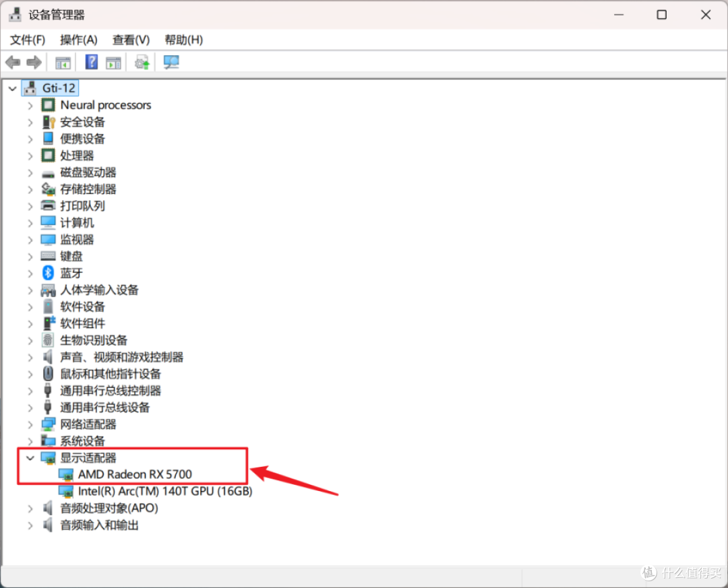The width and height of the screenshot is (728, 588).
Task: Select the 处理器 label
Action: [x=77, y=156]
